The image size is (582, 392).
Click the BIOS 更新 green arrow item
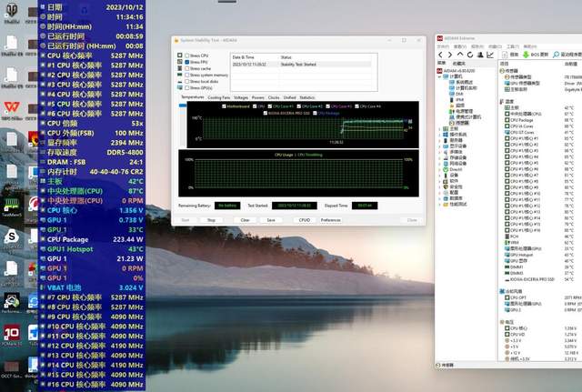coord(536,55)
